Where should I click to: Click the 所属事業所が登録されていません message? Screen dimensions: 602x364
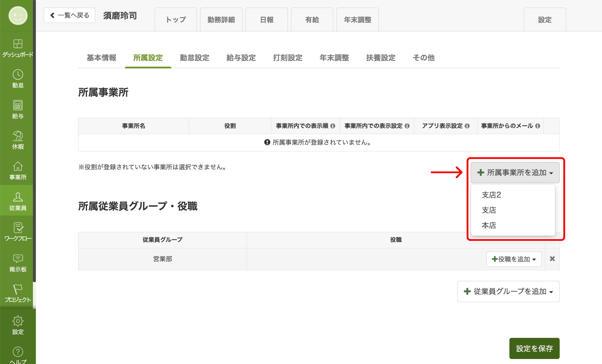319,142
